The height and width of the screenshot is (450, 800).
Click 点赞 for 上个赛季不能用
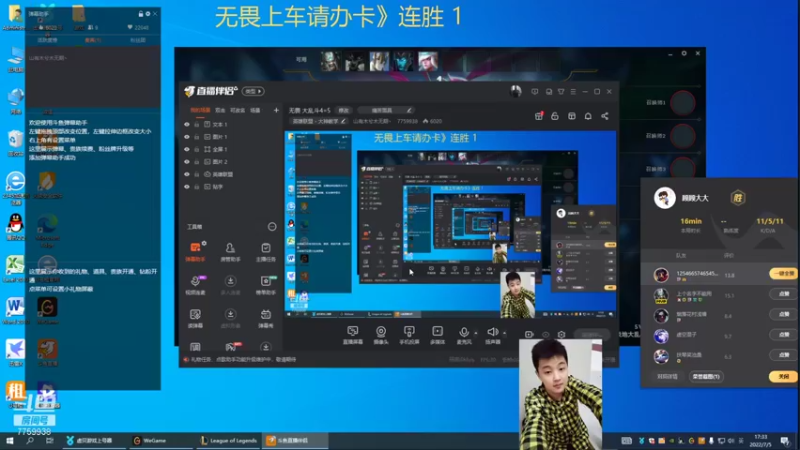click(x=784, y=294)
